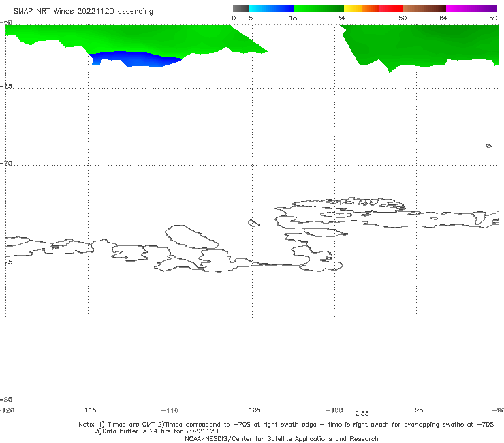Click the cyan-blue segment of the color bar
Viewport: 504px width, 443px height.
coord(272,8)
